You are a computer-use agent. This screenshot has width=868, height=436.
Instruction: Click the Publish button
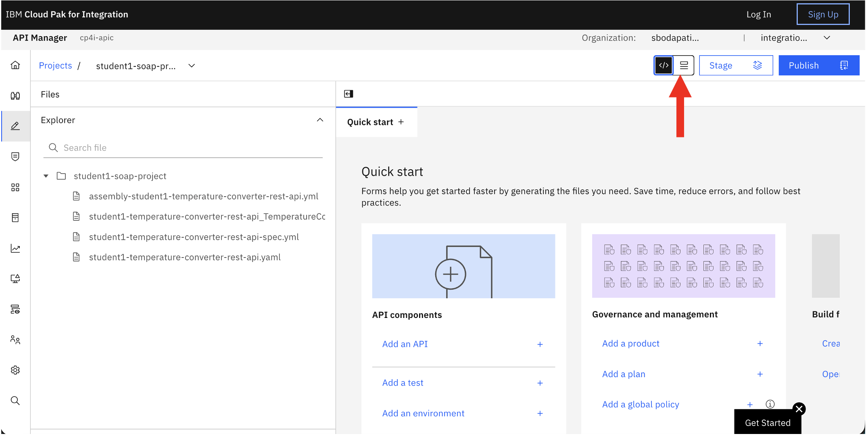pos(819,65)
